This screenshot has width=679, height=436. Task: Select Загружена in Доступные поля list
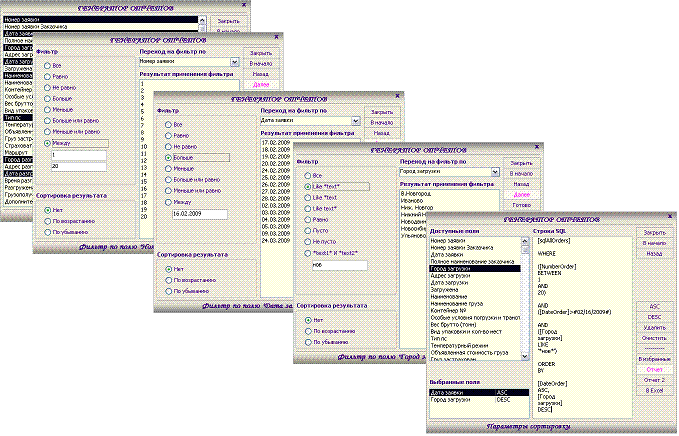475,290
